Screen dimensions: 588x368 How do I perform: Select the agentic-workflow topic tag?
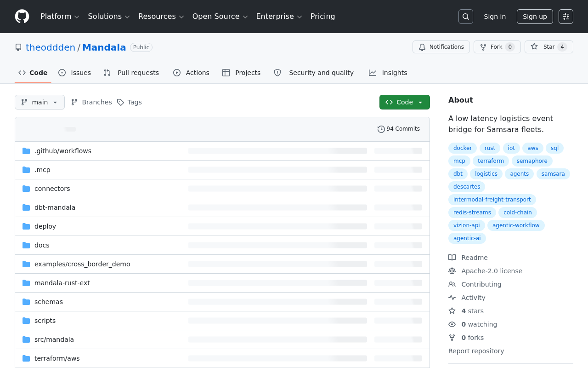click(x=516, y=225)
